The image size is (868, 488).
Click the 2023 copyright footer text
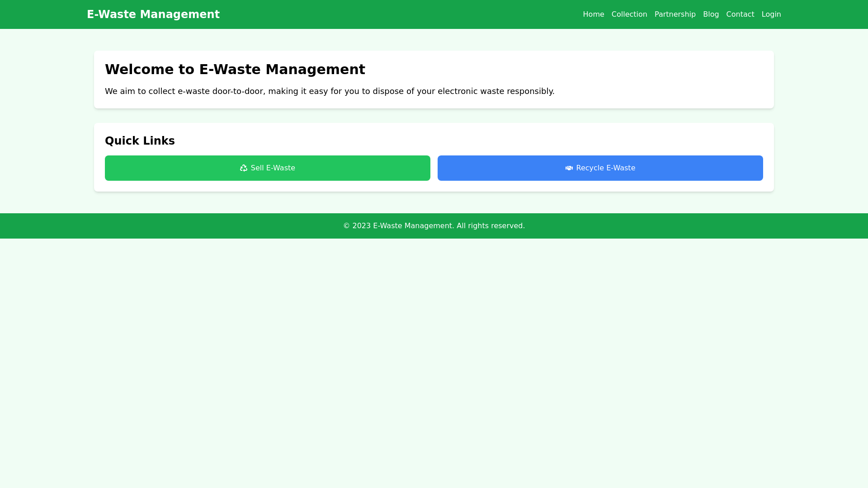(434, 226)
